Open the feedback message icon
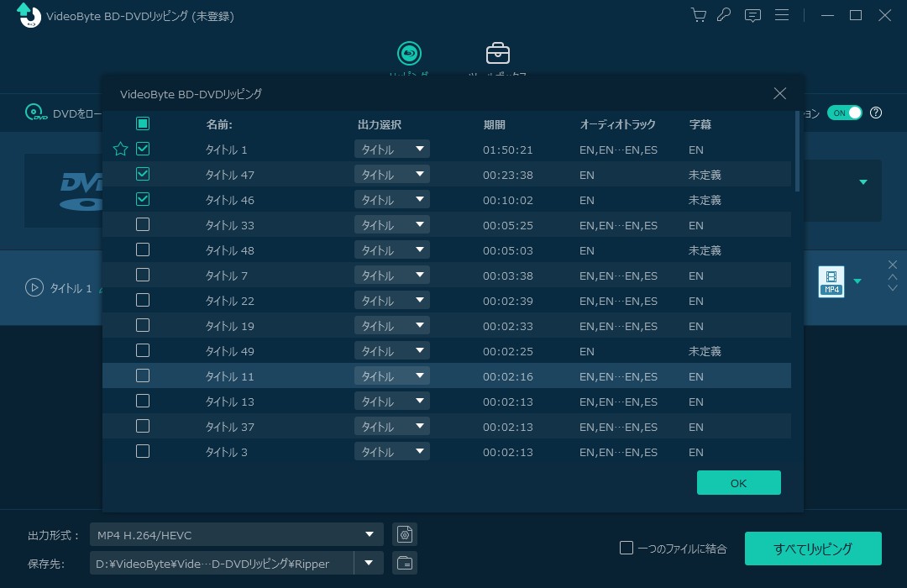 pos(752,16)
